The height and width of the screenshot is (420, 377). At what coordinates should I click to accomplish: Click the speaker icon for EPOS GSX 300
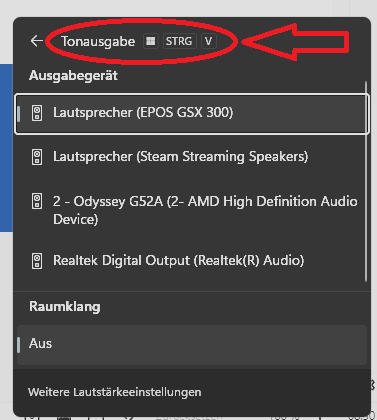point(37,113)
